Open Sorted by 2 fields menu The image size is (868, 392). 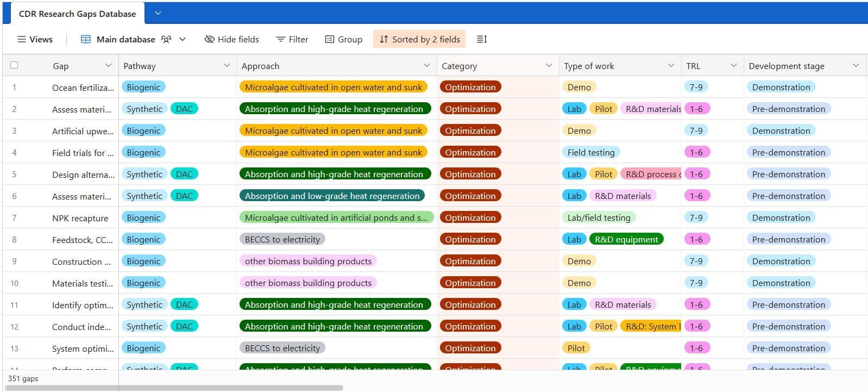[419, 39]
